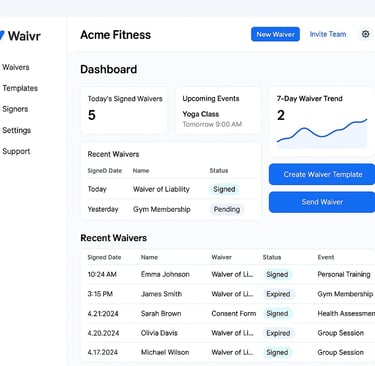Open the Invite Team link

click(x=328, y=34)
